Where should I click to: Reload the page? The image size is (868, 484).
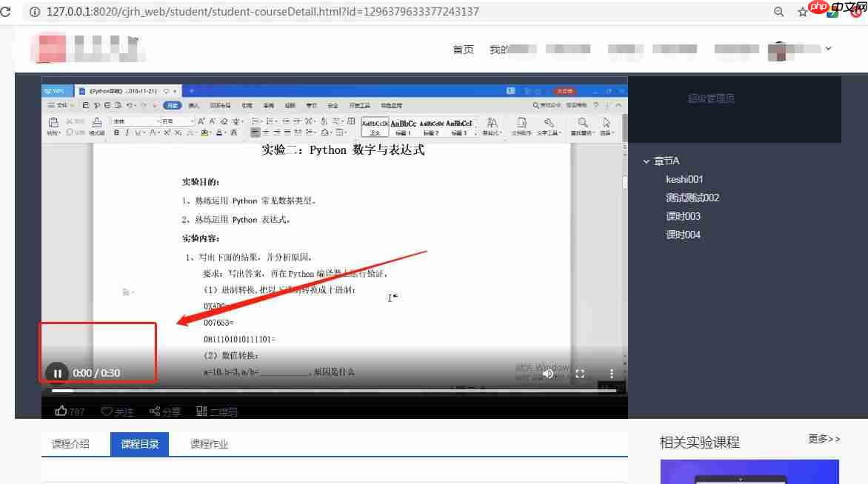click(x=6, y=12)
